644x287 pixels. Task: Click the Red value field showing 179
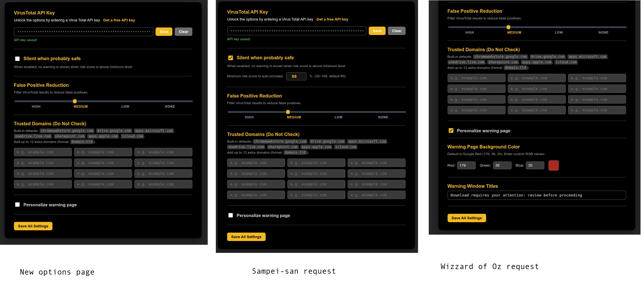(466, 165)
